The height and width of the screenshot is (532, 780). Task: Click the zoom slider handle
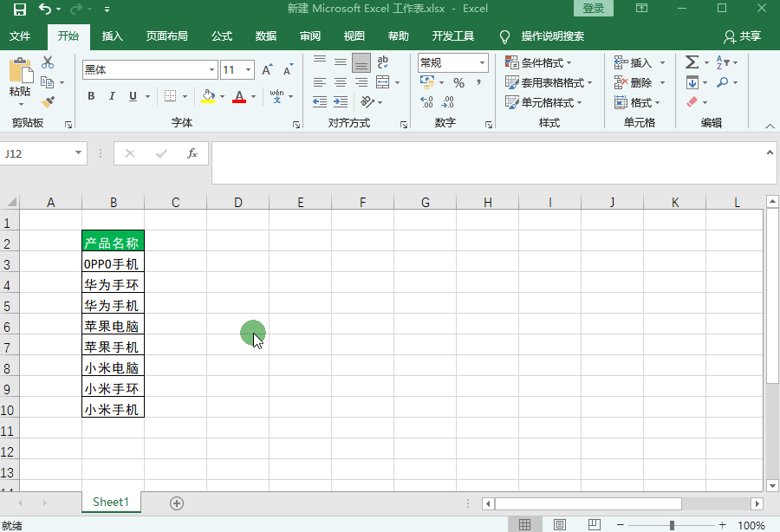point(672,525)
